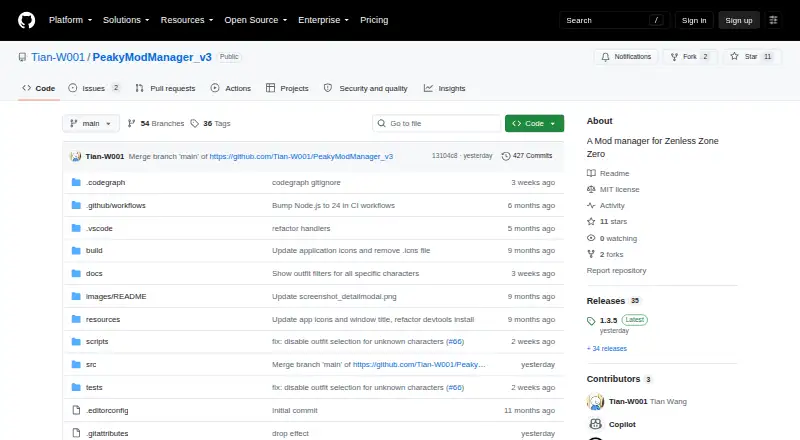Viewport: 800px width, 440px height.
Task: Open the images/README folder
Action: click(116, 297)
